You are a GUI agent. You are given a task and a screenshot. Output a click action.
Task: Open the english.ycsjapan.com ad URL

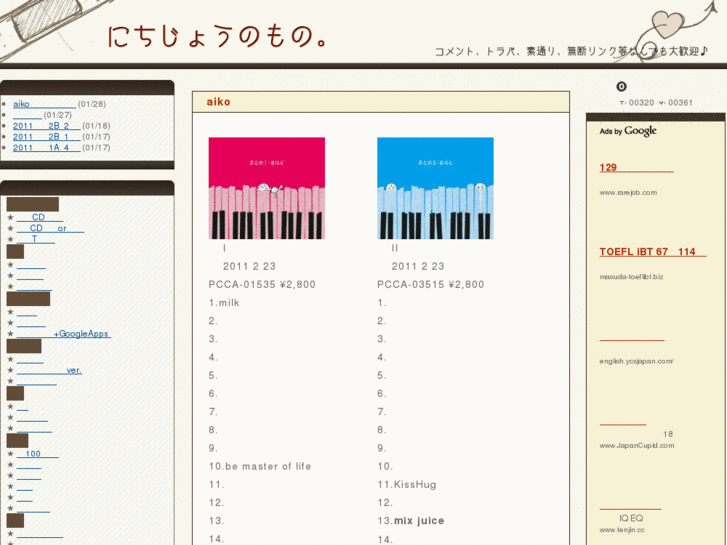click(637, 361)
